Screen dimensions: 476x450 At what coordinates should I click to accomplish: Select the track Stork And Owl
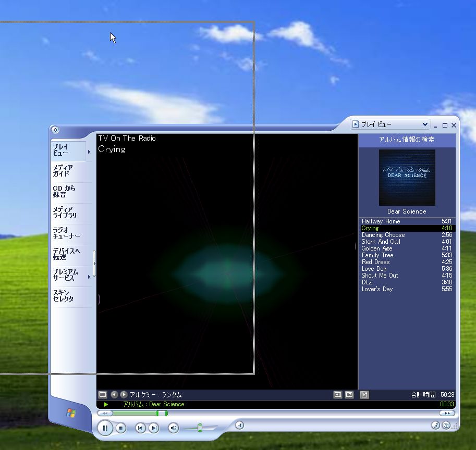point(407,242)
